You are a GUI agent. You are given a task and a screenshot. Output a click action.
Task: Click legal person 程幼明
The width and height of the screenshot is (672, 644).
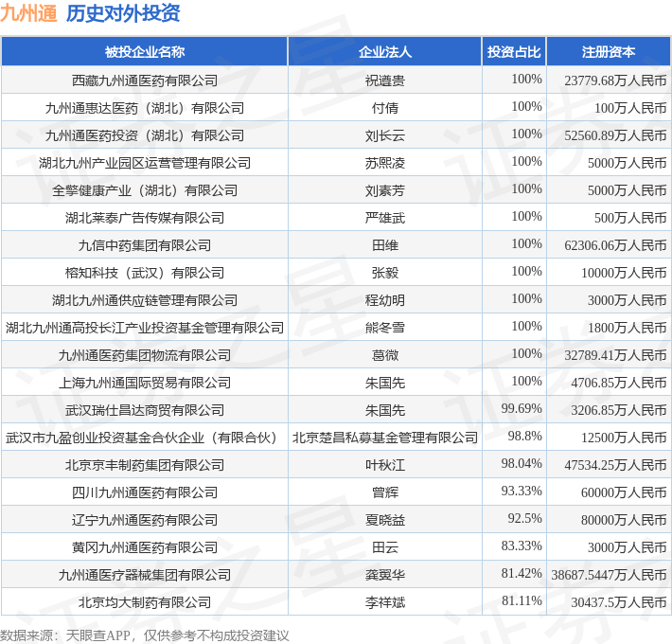point(385,300)
